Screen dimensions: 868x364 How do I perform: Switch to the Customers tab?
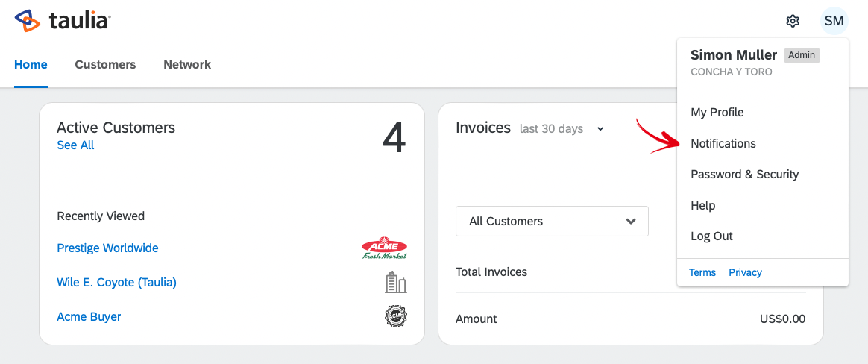click(105, 64)
